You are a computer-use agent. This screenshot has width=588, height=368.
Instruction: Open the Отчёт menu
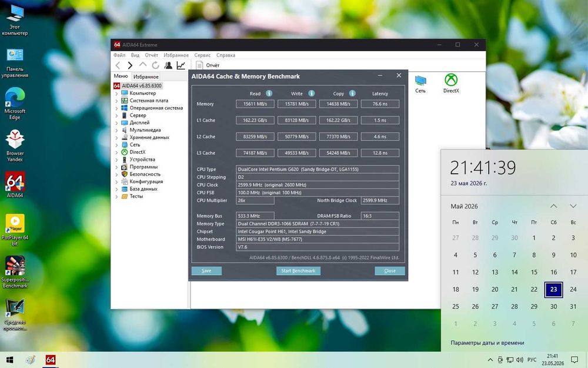(152, 55)
